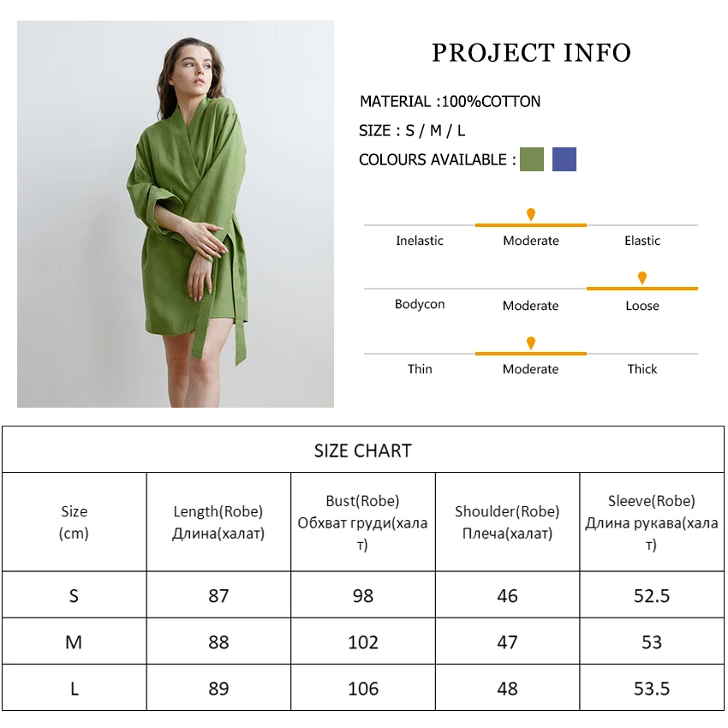Click the Sleeve(Robe) column header

(x=652, y=522)
